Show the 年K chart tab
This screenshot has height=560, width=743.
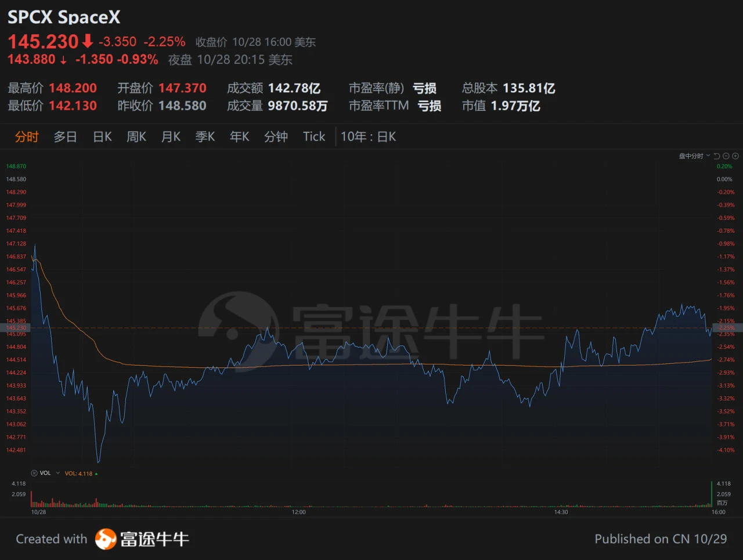(239, 137)
